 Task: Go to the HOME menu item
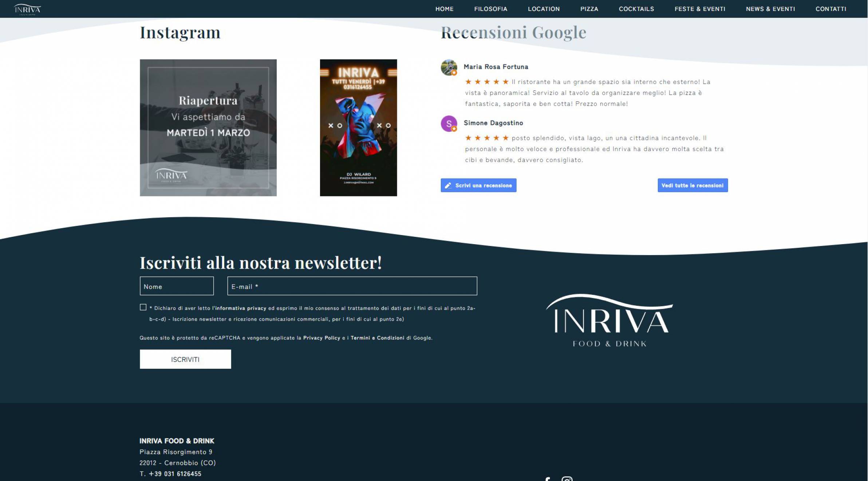click(x=444, y=9)
